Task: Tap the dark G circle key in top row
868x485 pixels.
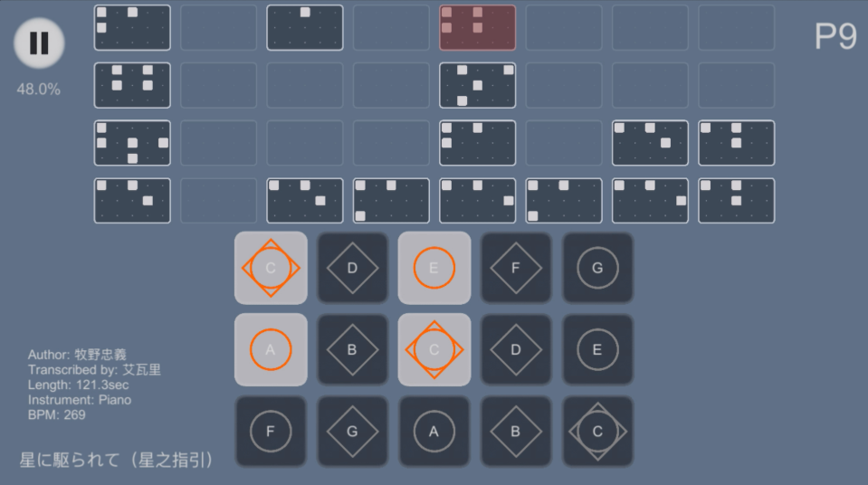Action: 597,268
